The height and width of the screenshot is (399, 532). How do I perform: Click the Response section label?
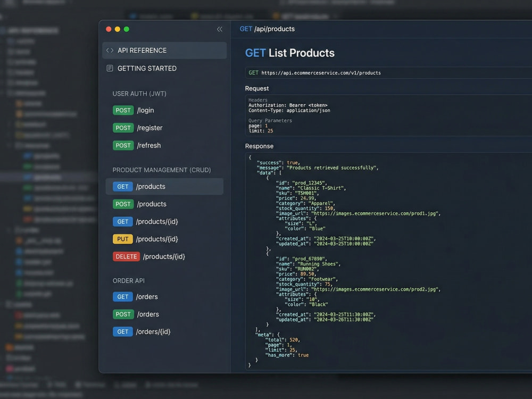(x=259, y=146)
